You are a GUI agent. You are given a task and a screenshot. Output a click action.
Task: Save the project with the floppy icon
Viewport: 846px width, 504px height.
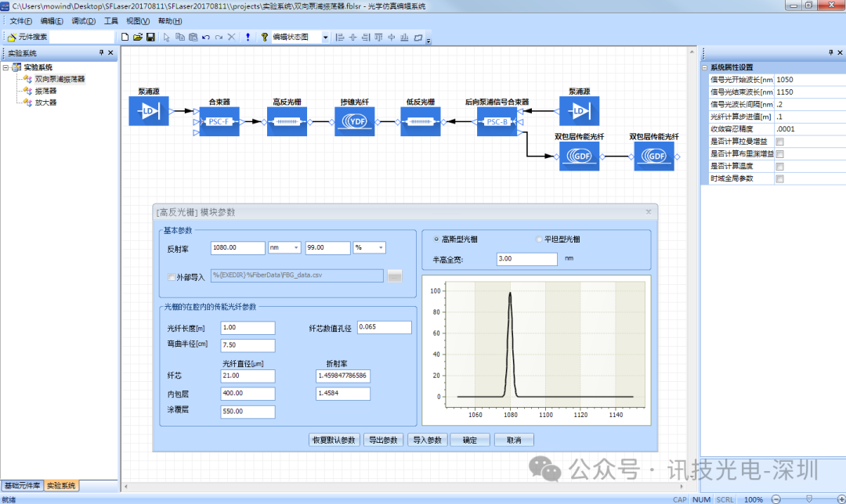pos(150,37)
